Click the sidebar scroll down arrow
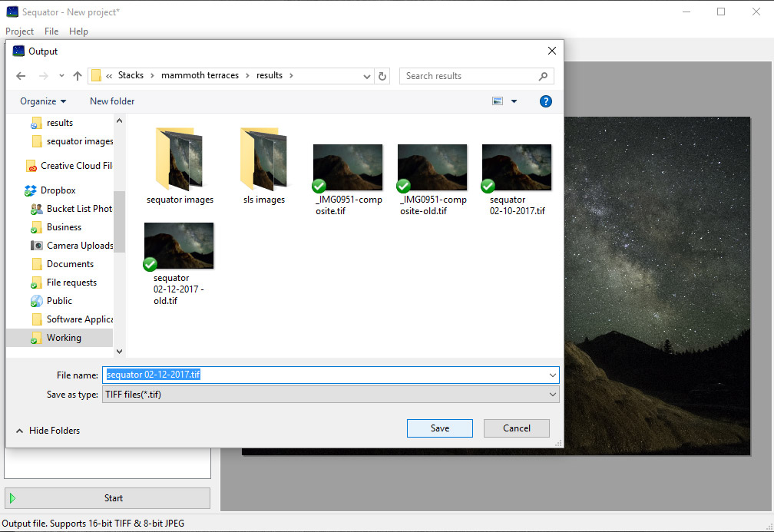 click(119, 352)
